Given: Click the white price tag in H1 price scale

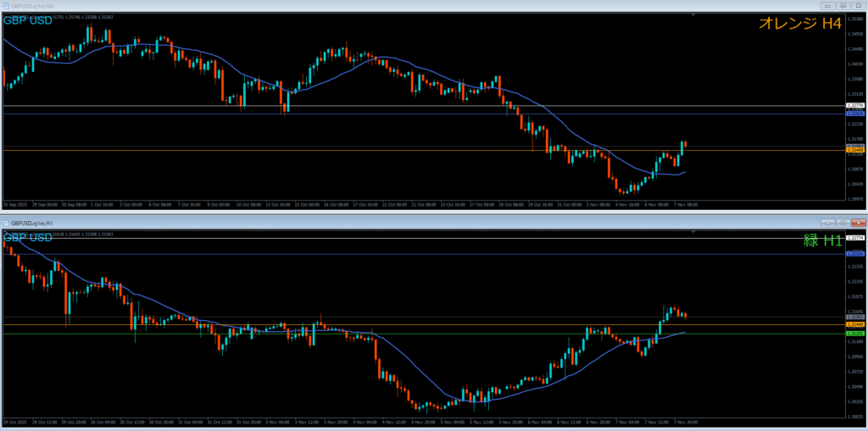Looking at the screenshot, I should (x=855, y=238).
